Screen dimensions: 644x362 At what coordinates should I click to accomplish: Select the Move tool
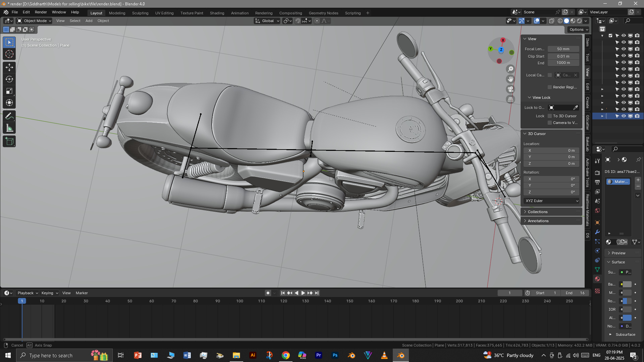coord(9,68)
